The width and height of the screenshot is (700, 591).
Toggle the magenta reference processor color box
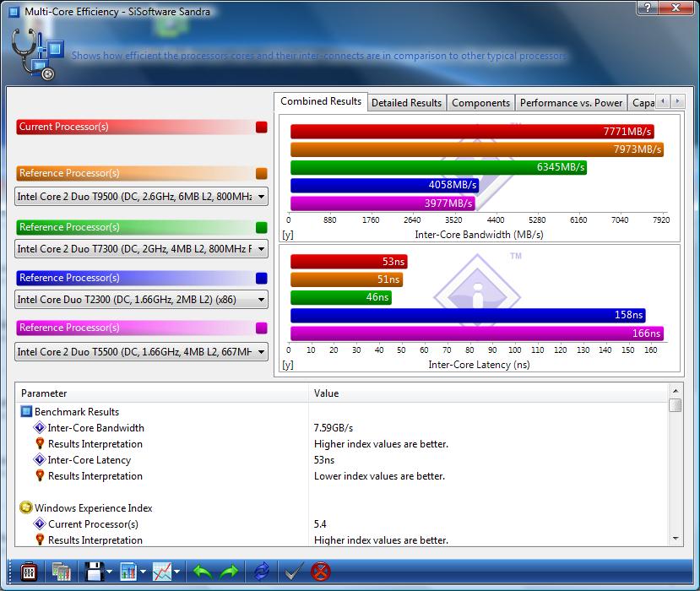262,328
